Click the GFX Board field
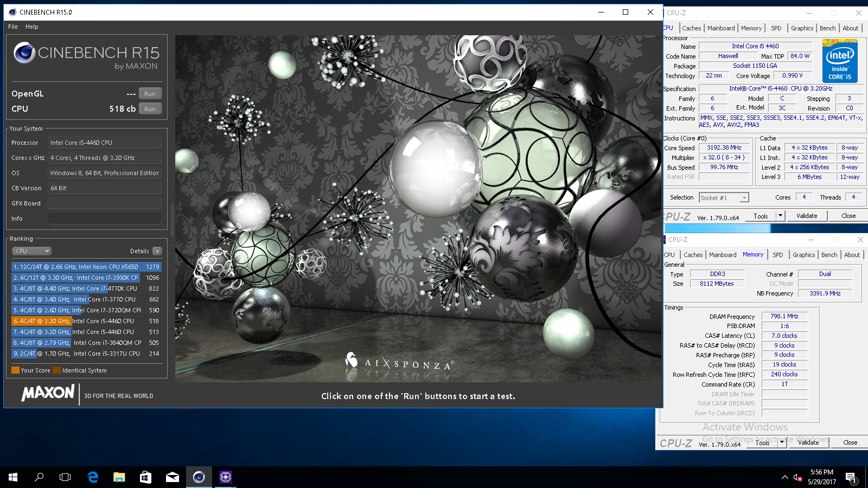This screenshot has width=868, height=488. pos(105,203)
